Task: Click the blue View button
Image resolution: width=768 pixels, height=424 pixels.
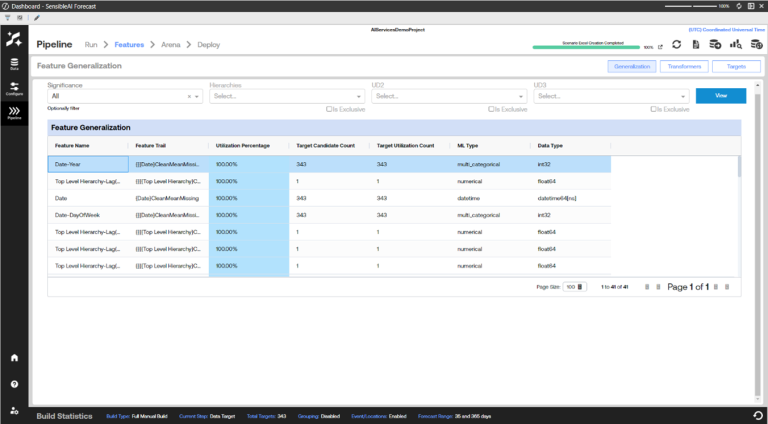Action: pyautogui.click(x=720, y=96)
